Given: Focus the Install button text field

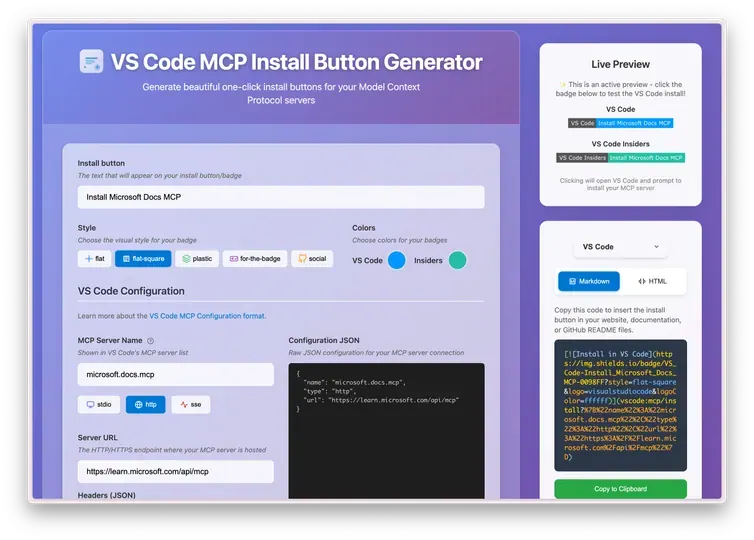Looking at the screenshot, I should click(281, 197).
